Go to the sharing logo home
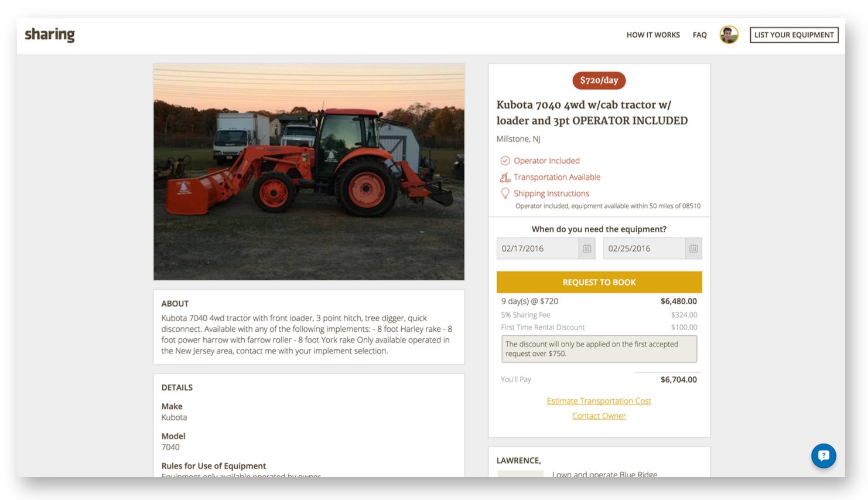This screenshot has height=500, width=868. [50, 35]
